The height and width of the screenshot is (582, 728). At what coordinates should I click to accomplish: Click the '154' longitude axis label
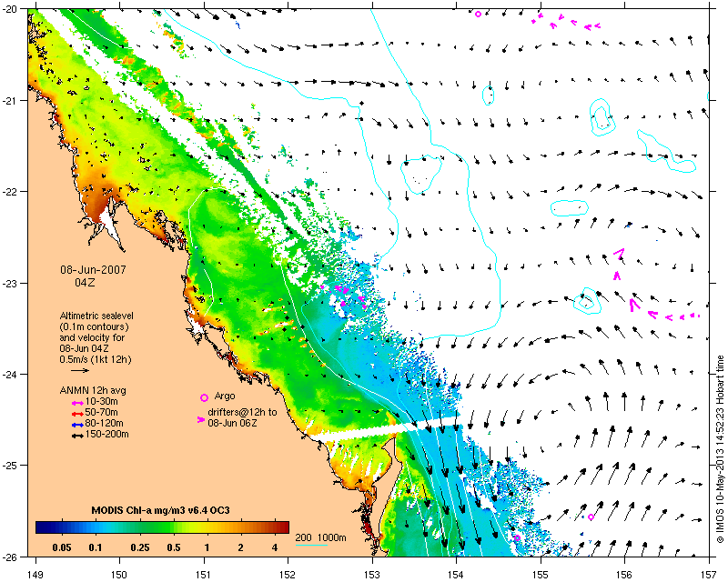(457, 575)
